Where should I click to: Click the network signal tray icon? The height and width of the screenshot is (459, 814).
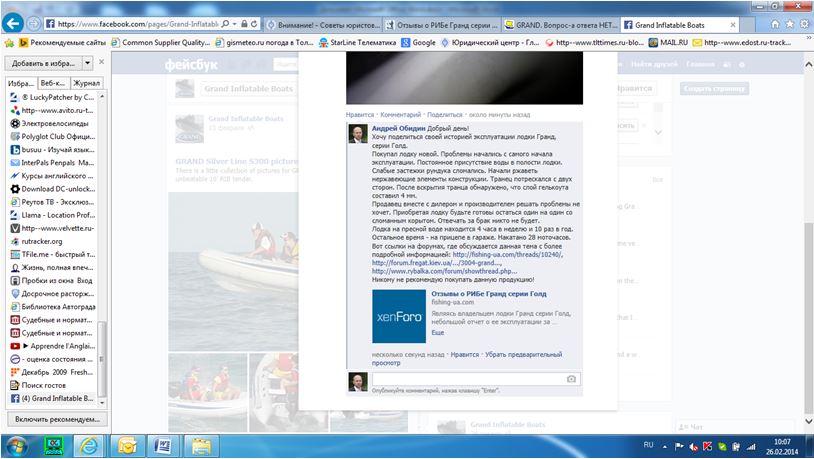(751, 446)
